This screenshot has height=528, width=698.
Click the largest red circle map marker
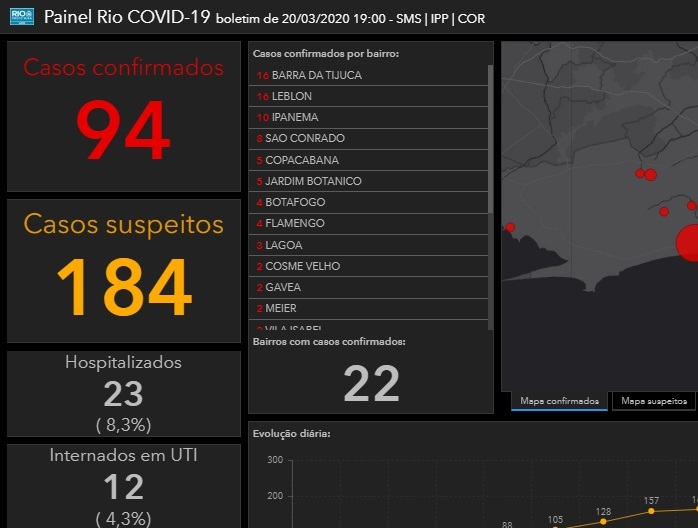(690, 242)
